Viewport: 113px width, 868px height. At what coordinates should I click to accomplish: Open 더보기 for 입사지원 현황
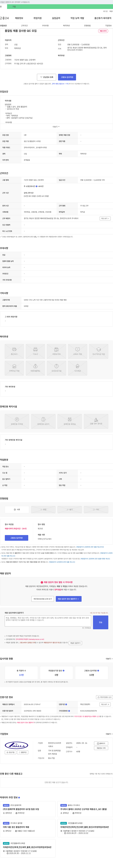[x=109, y=659]
